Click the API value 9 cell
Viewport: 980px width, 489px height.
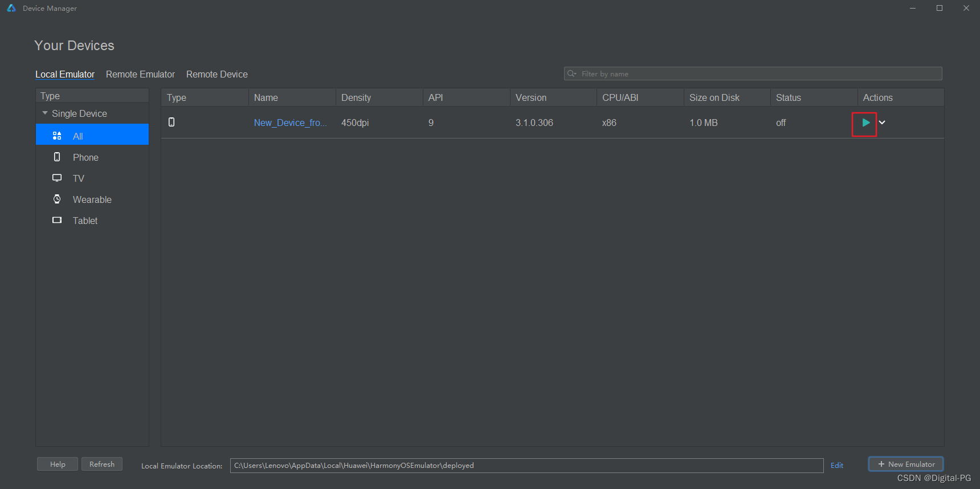(x=431, y=123)
